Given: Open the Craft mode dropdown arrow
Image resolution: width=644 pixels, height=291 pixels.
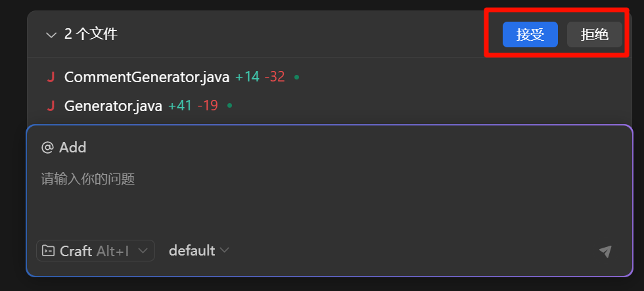Looking at the screenshot, I should coord(143,251).
